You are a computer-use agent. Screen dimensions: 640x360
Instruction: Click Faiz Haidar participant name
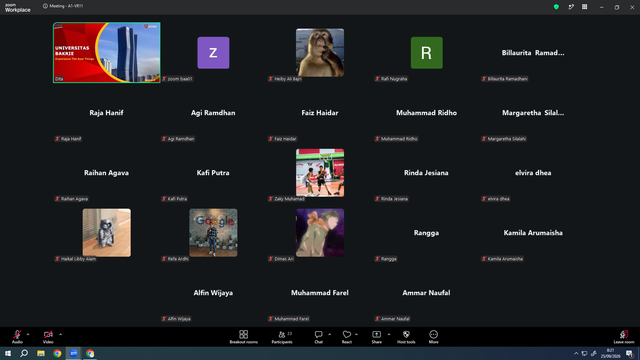coord(320,113)
